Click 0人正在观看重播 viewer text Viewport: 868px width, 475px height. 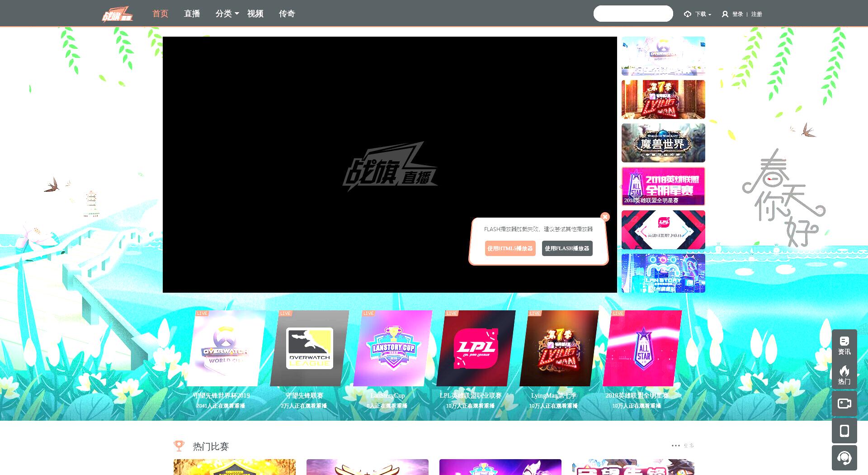(387, 406)
